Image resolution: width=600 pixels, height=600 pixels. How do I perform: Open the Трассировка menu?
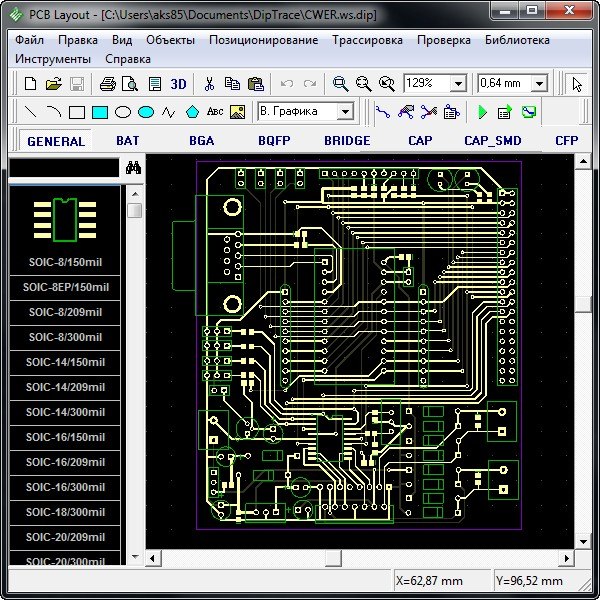[367, 40]
